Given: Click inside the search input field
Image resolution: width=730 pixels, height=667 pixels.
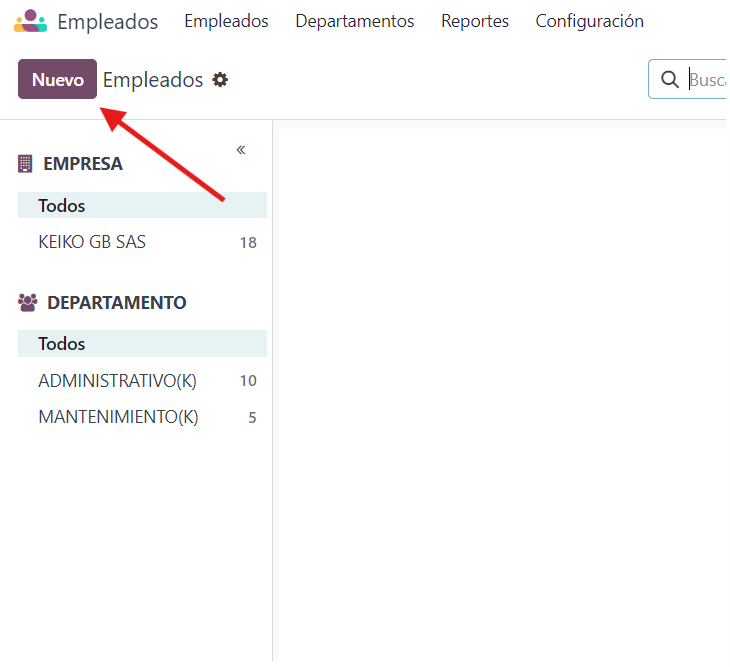Looking at the screenshot, I should tap(706, 80).
